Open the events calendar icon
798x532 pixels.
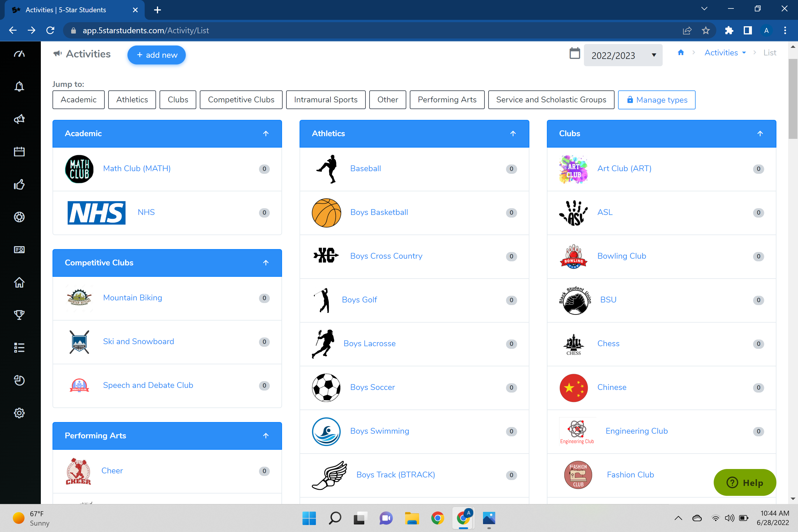(19, 152)
